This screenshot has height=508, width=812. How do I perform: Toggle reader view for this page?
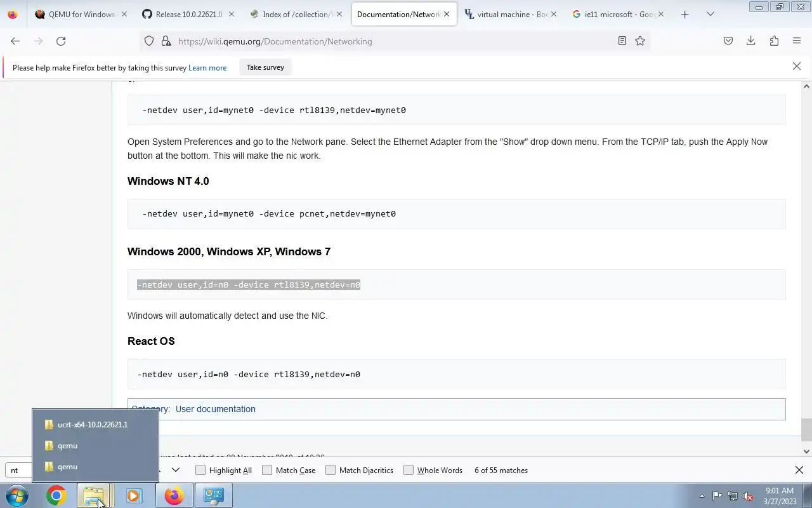622,41
